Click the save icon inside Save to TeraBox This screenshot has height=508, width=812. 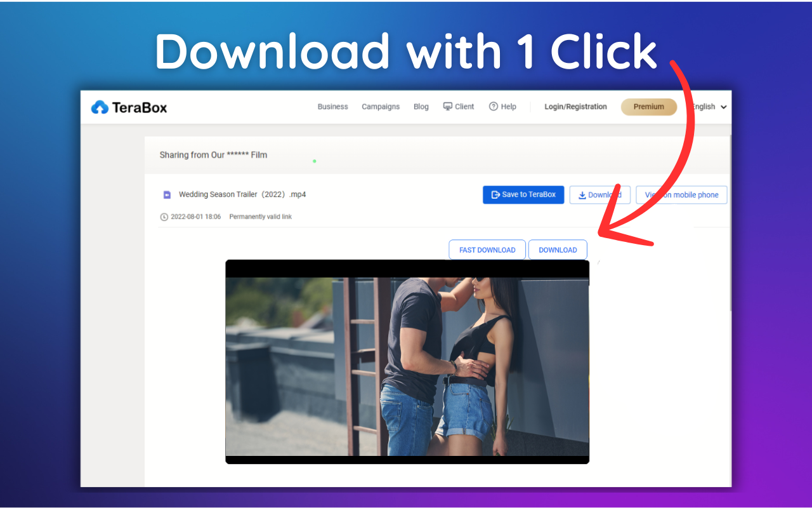494,194
